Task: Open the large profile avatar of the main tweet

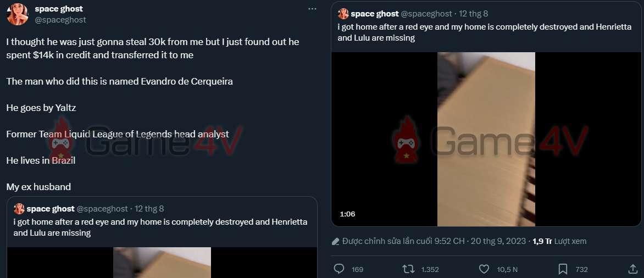Action: 18,14
